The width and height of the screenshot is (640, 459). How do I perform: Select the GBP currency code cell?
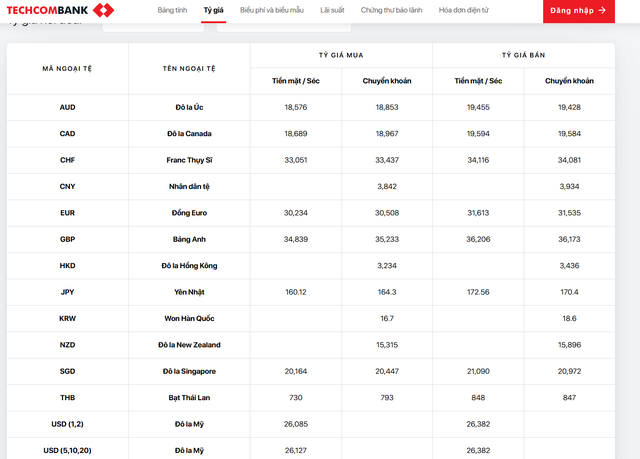[x=67, y=239]
